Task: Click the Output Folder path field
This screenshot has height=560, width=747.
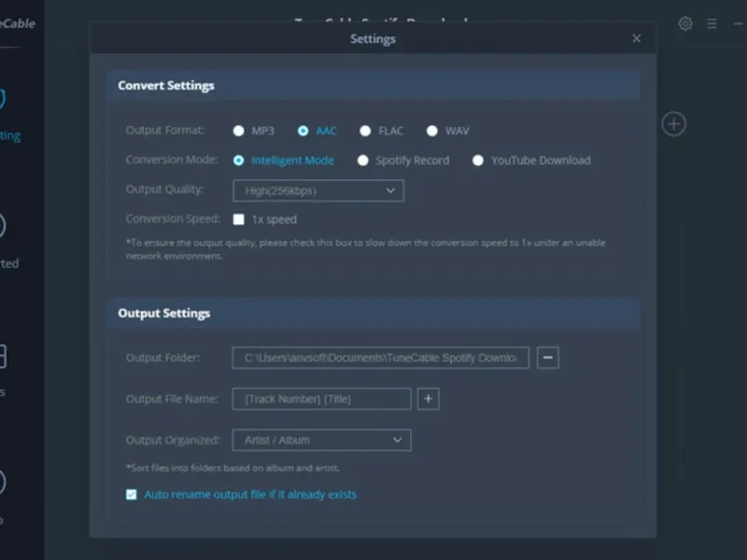Action: (381, 357)
